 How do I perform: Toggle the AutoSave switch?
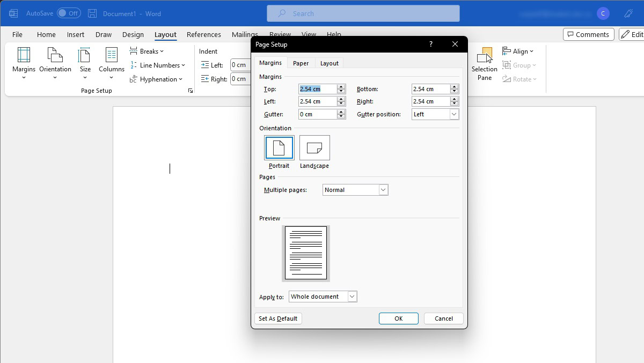tap(69, 13)
